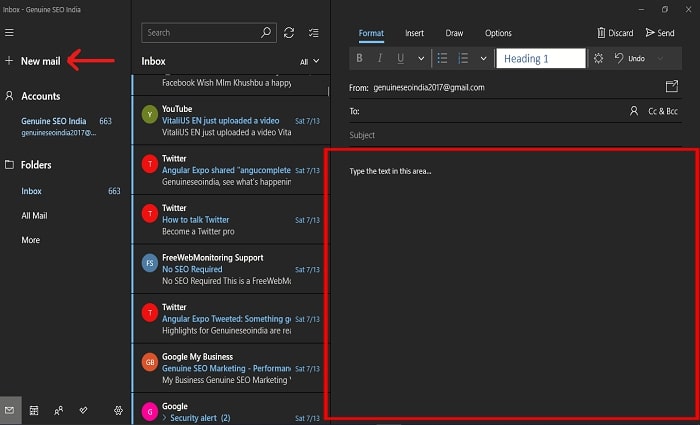Switch to the Options tab
The height and width of the screenshot is (425, 700).
click(498, 33)
